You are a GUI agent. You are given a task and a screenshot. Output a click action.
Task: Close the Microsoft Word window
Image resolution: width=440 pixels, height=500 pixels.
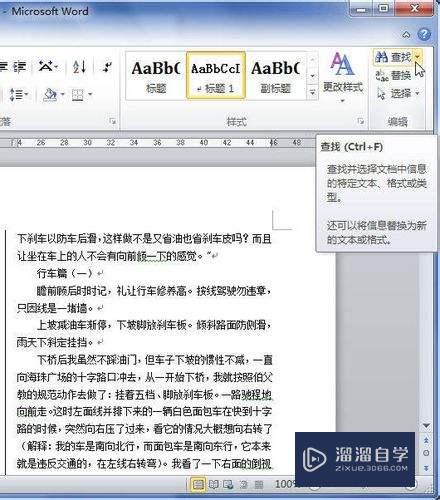pyautogui.click(x=414, y=8)
